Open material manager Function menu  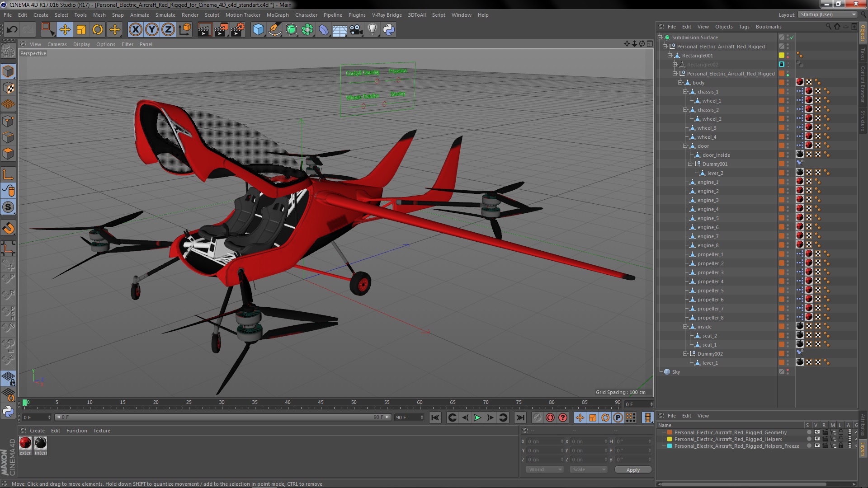[x=77, y=431]
